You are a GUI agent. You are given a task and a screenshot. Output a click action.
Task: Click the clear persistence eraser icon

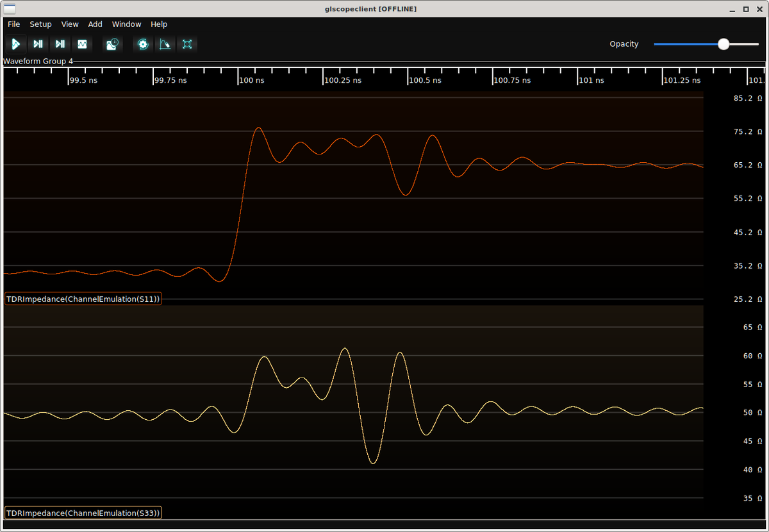[165, 44]
